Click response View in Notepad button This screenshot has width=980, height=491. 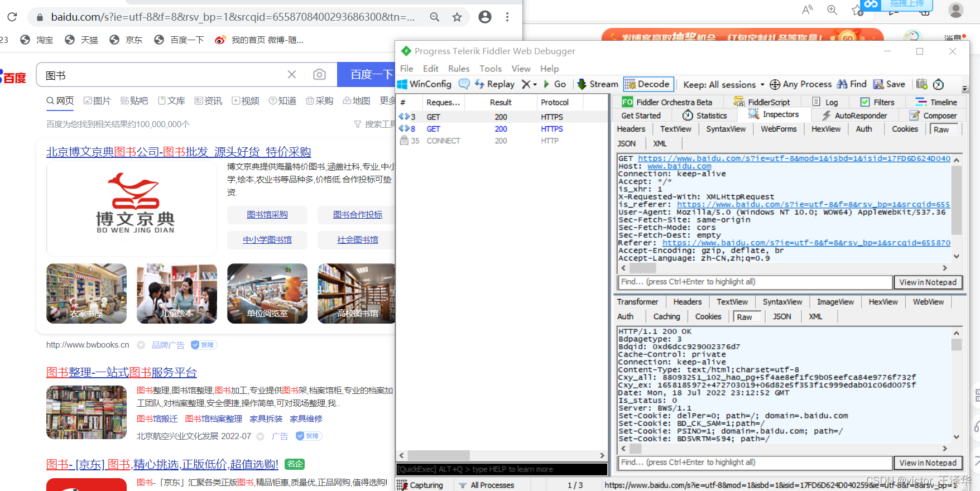928,463
